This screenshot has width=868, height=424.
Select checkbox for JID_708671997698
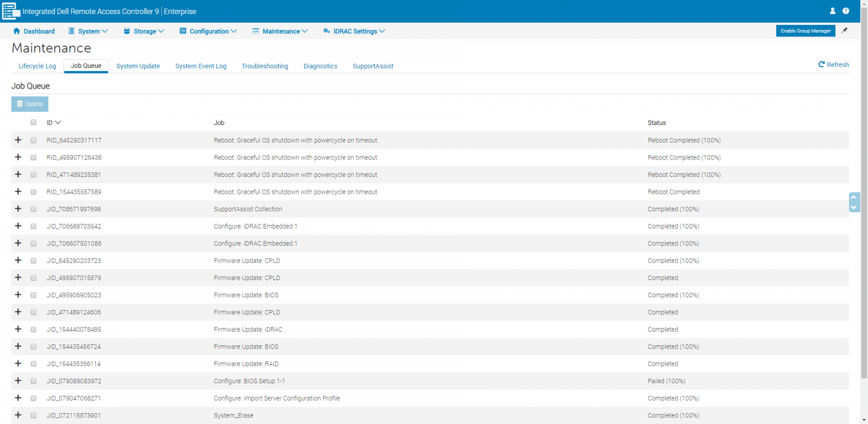(x=34, y=209)
